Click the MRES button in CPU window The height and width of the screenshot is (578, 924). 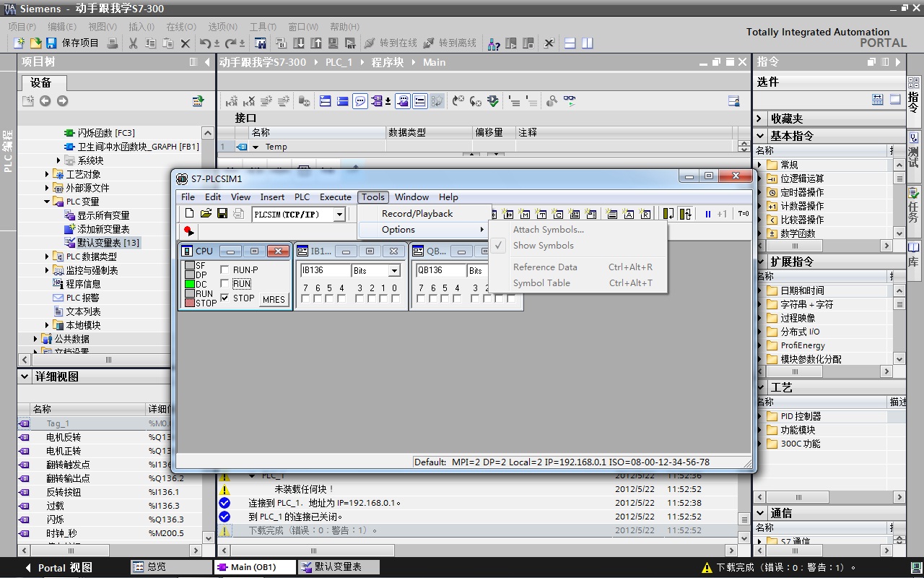pyautogui.click(x=274, y=299)
